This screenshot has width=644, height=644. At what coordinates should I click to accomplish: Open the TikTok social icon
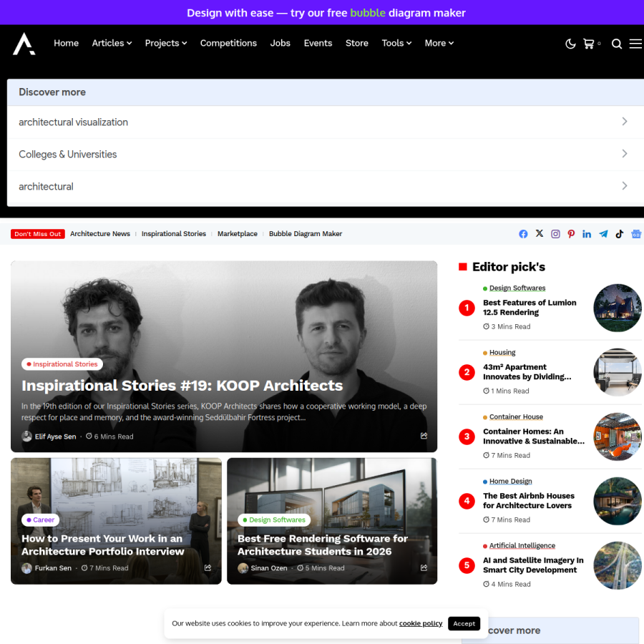620,234
